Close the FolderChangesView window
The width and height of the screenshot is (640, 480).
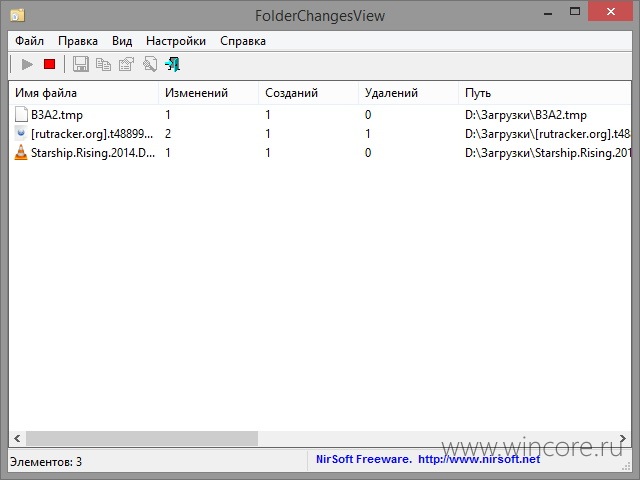[x=611, y=11]
